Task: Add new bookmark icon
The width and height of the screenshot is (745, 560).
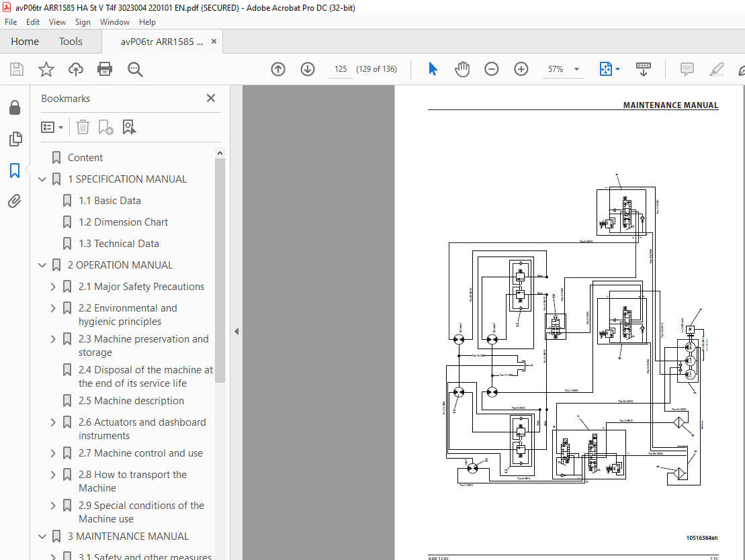Action: pyautogui.click(x=105, y=128)
